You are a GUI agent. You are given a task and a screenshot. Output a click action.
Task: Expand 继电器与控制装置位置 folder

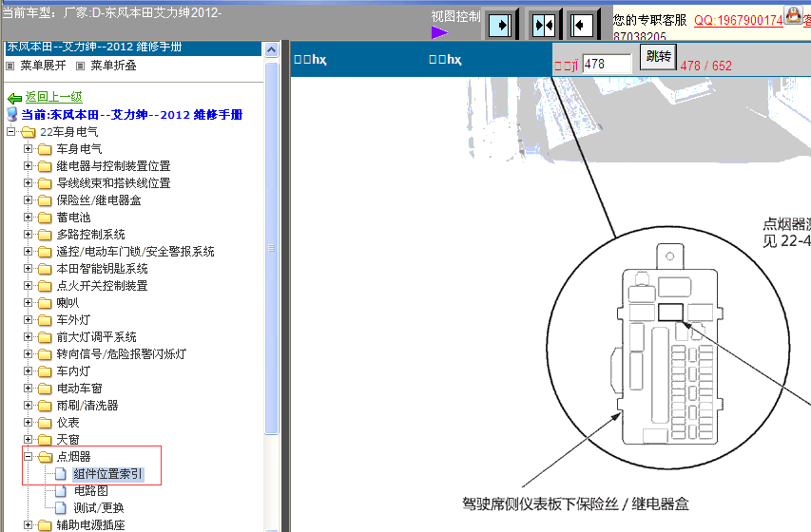tap(28, 166)
